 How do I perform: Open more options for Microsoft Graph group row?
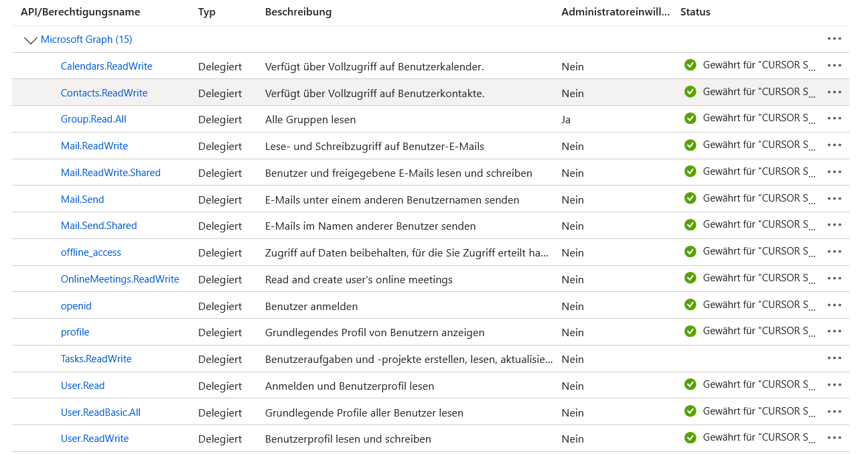834,39
